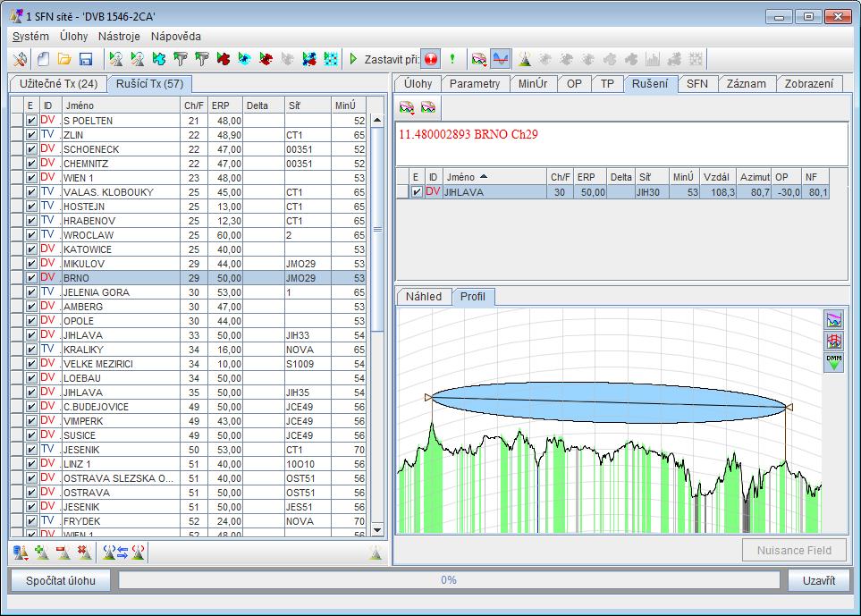Open the Nápověda menu
Viewport: 861px width, 616px height.
pyautogui.click(x=176, y=37)
